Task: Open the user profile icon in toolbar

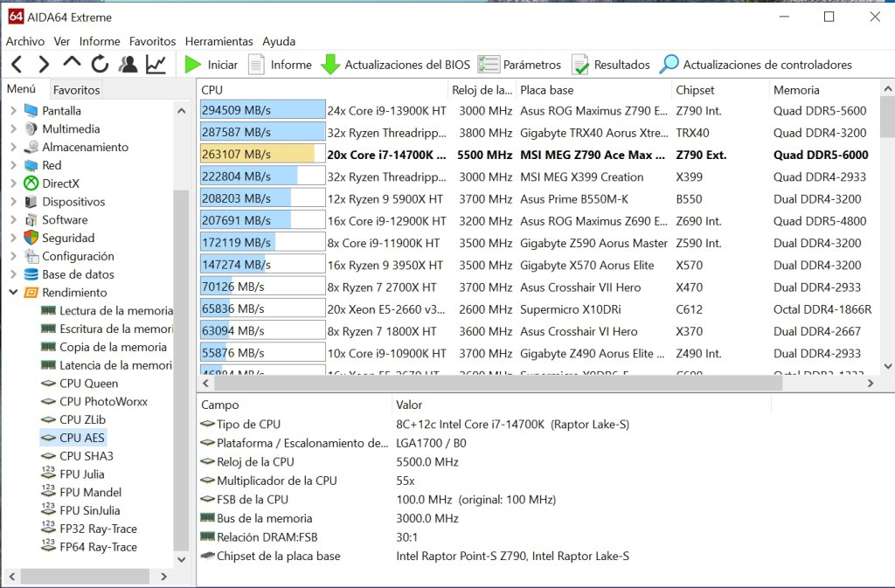Action: 128,65
